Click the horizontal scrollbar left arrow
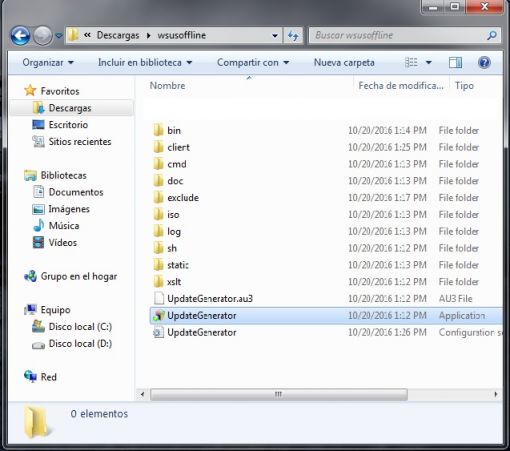This screenshot has height=451, width=510. (x=142, y=394)
